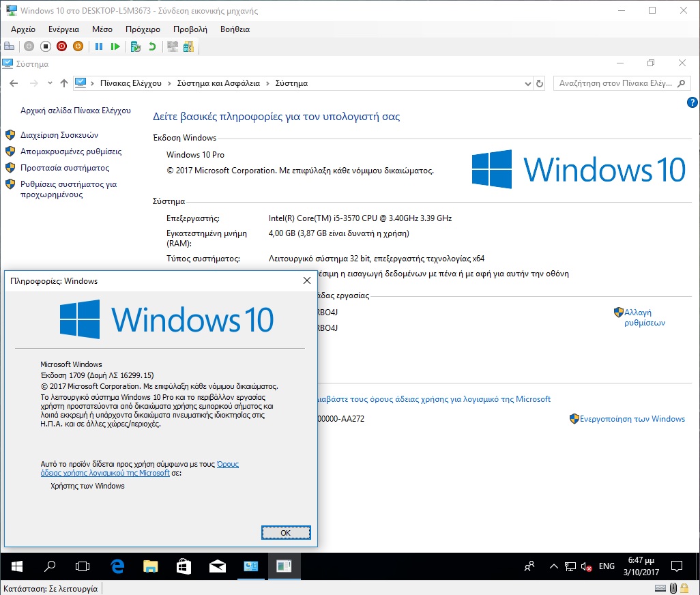Turn off the VM with the stop-square icon
700x595 pixels.
tap(46, 46)
